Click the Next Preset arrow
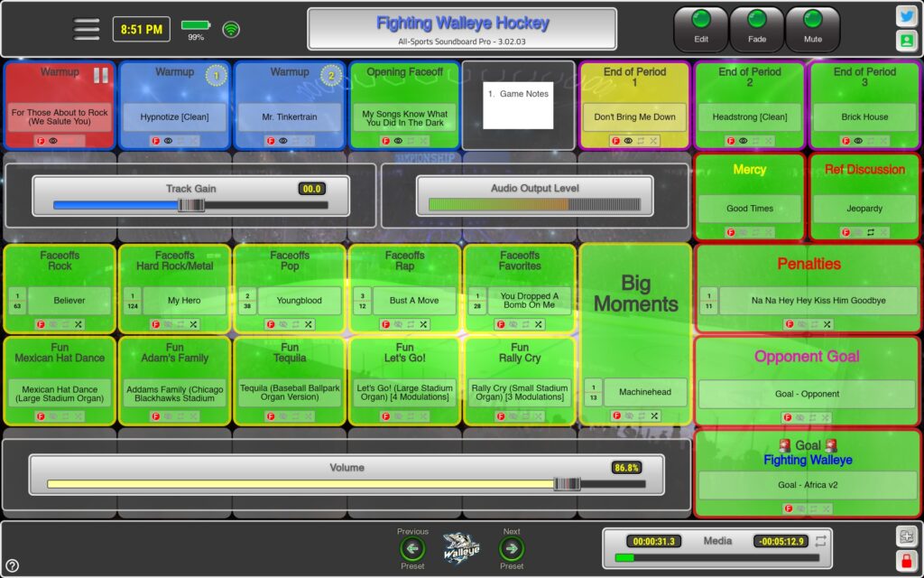924x578 pixels. tap(512, 546)
